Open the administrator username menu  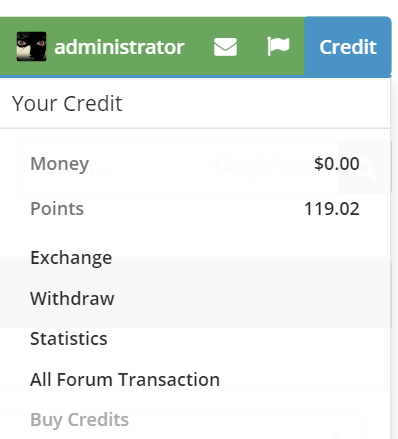pyautogui.click(x=119, y=47)
